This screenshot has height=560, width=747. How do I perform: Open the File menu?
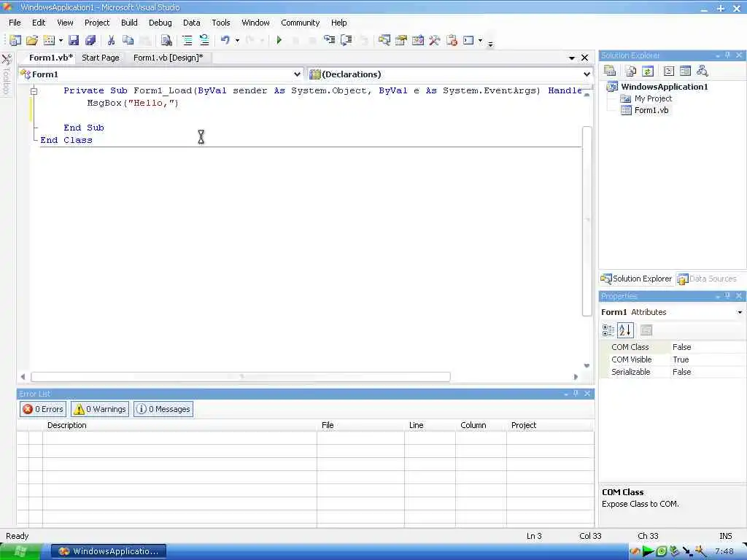[15, 23]
